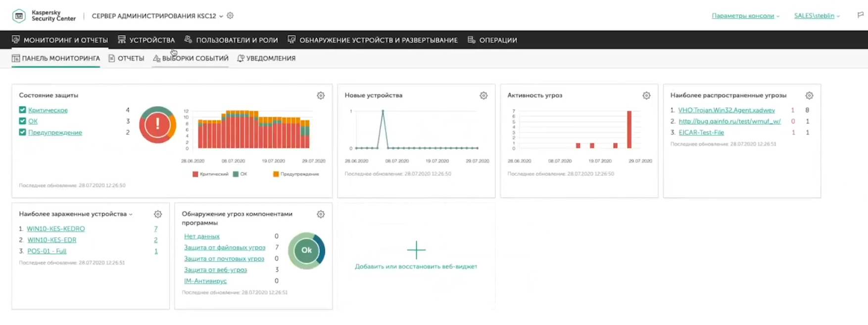Open Параметры консоли dropdown
This screenshot has height=325, width=868.
point(745,16)
